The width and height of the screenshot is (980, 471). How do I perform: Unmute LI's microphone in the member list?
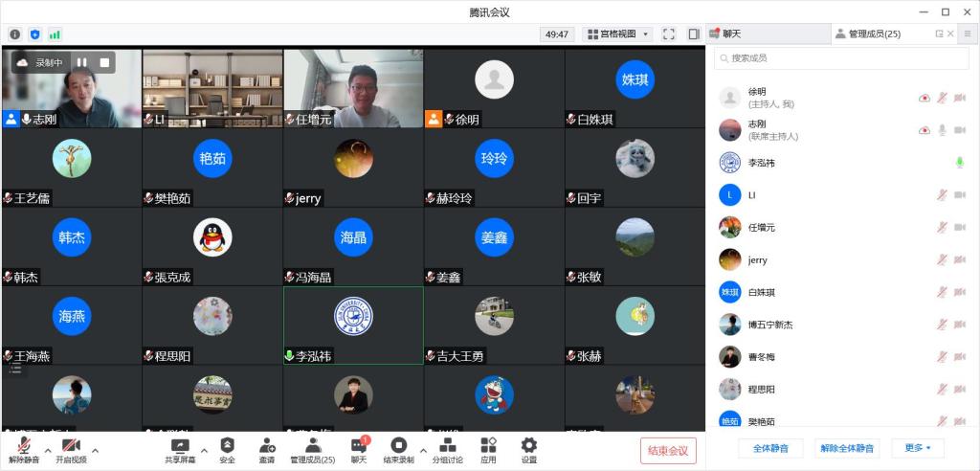(x=942, y=195)
